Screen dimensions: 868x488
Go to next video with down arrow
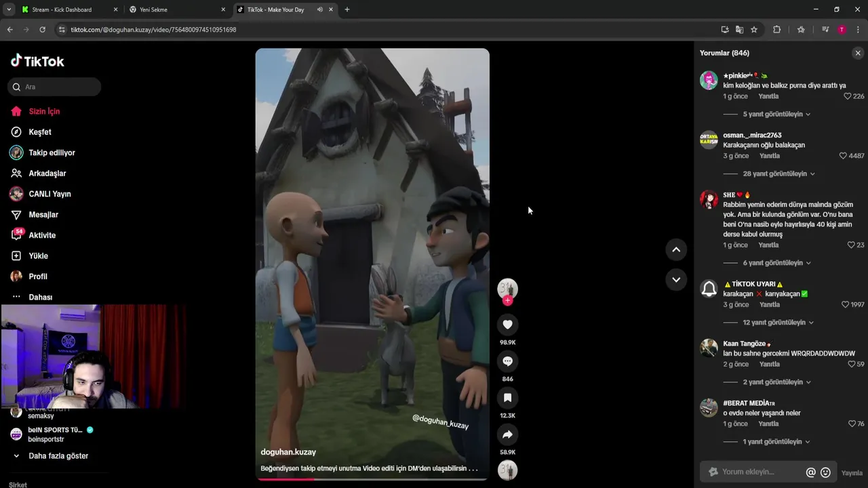point(676,279)
